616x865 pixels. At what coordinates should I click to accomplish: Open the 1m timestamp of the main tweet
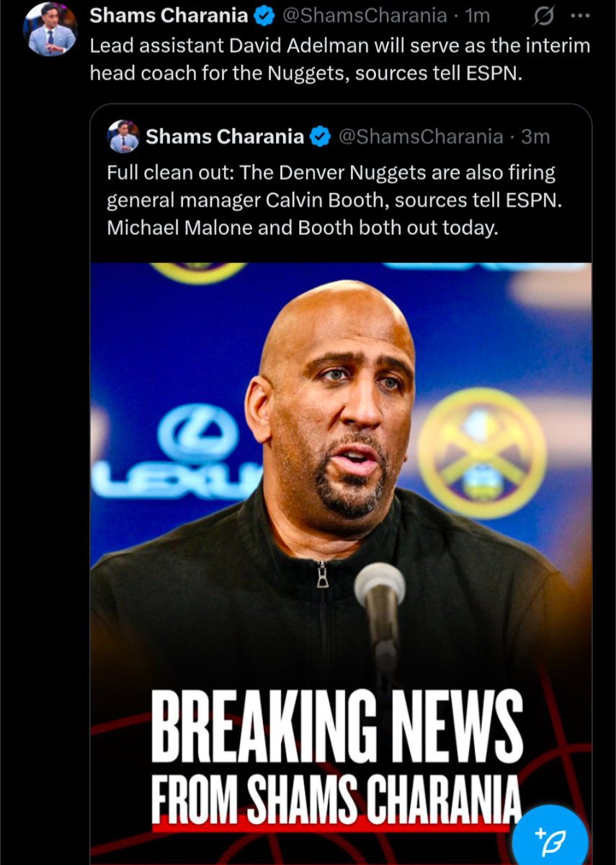point(478,15)
